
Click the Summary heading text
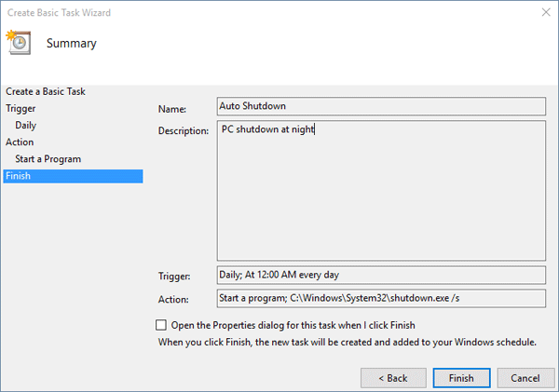click(71, 43)
